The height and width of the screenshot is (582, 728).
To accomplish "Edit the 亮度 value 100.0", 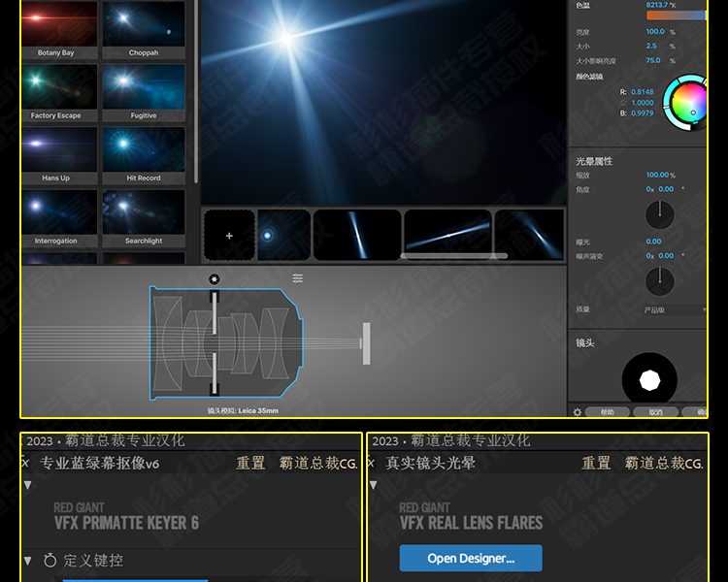I will [655, 32].
